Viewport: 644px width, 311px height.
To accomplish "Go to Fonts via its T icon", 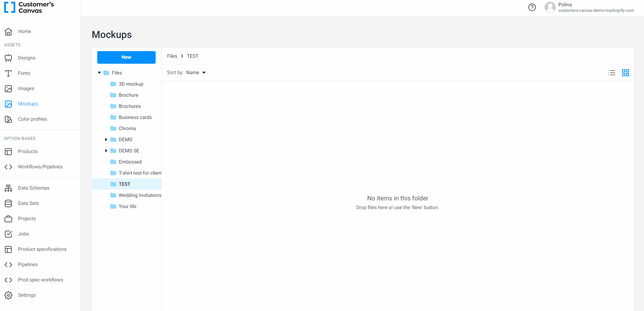I will [8, 73].
